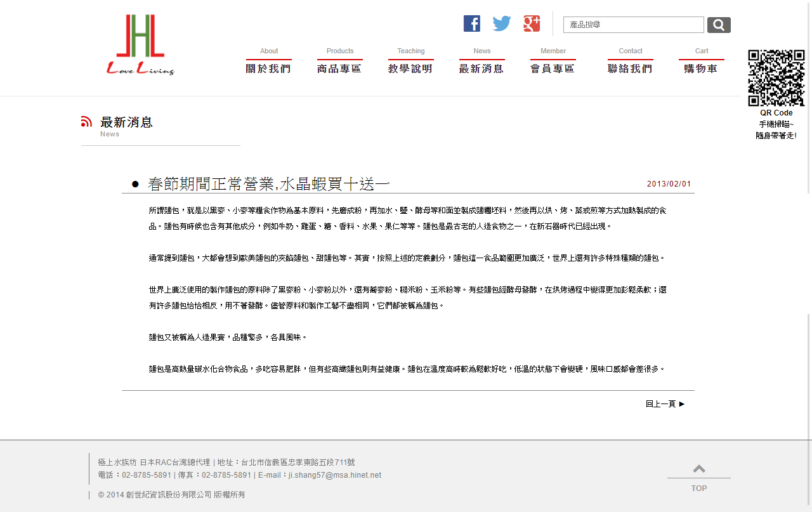The image size is (812, 512).
Task: Click the 極上水族坊 footer company text
Action: point(117,463)
